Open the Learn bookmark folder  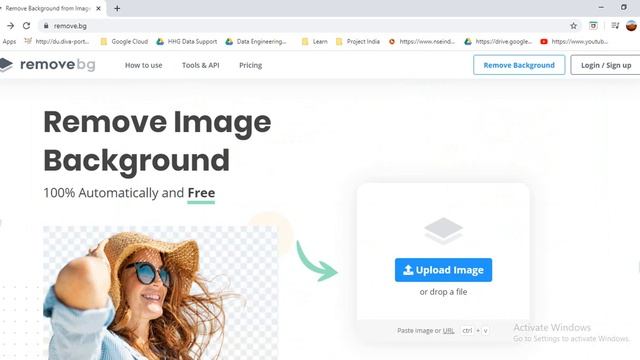(314, 42)
